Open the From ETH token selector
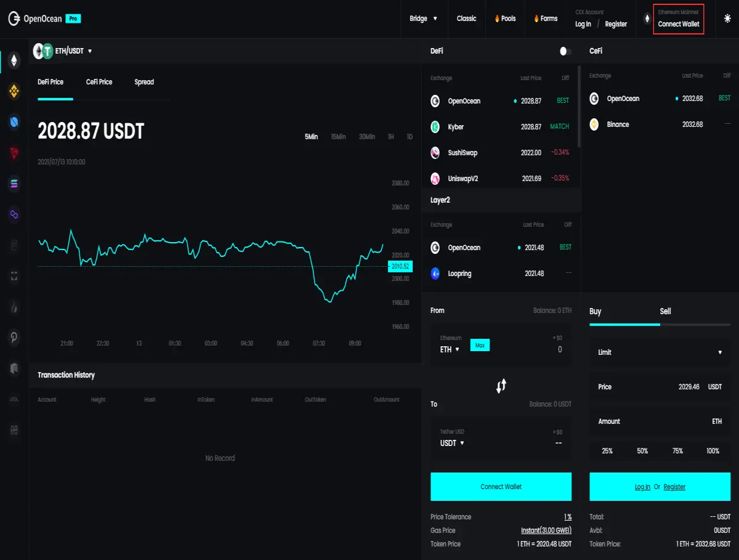The image size is (739, 560). pos(450,349)
